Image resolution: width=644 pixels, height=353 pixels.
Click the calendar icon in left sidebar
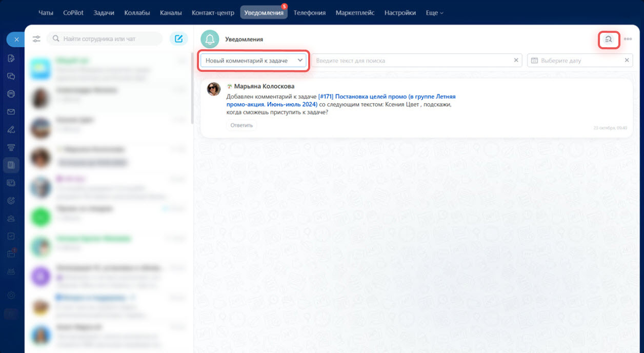11,253
